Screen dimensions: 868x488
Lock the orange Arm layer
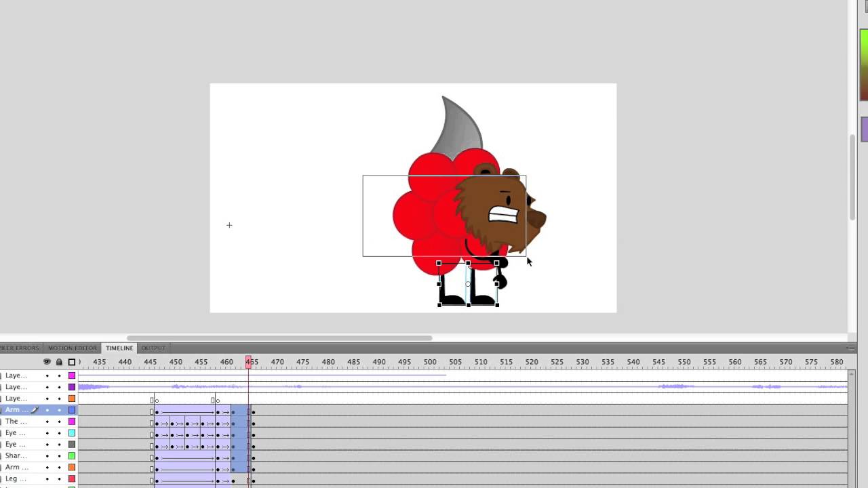pos(59,468)
